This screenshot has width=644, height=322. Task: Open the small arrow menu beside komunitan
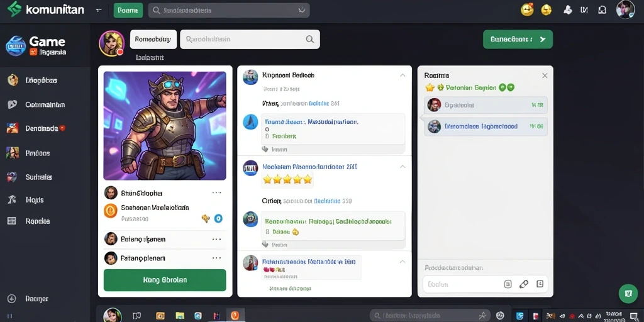tap(99, 10)
